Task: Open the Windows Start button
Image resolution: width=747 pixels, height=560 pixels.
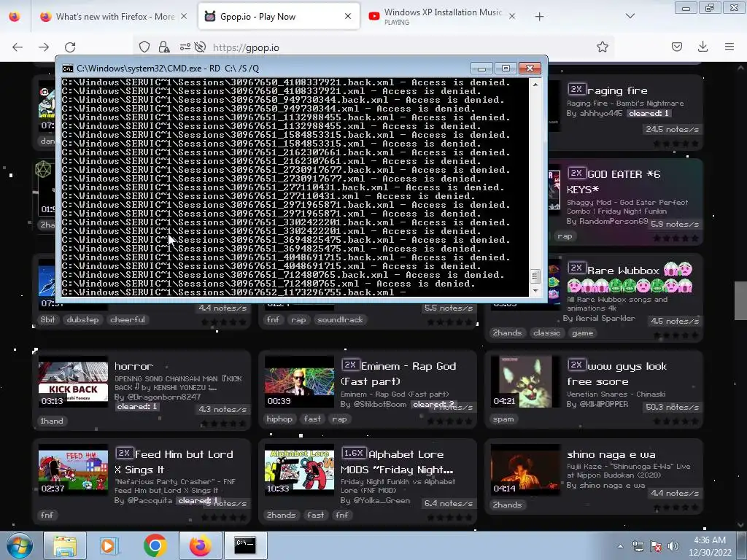Action: [19, 545]
